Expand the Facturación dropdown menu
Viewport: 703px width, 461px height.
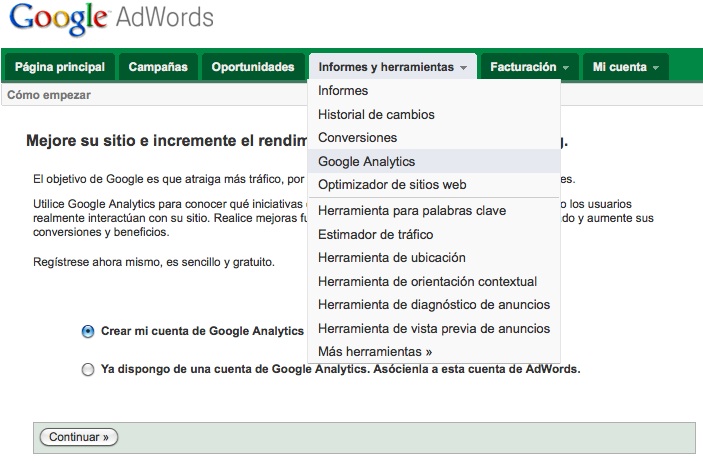point(529,67)
